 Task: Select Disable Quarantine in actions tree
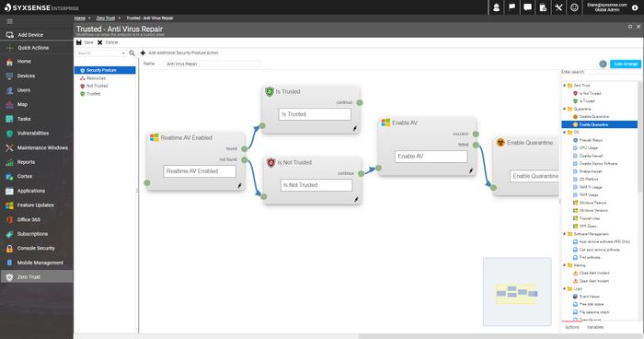tap(593, 117)
